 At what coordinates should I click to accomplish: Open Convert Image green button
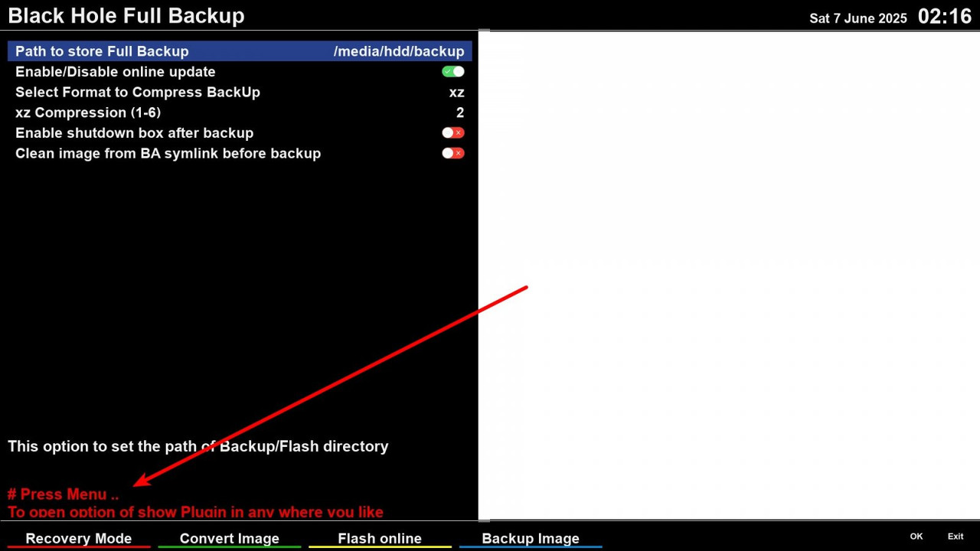[x=229, y=539]
